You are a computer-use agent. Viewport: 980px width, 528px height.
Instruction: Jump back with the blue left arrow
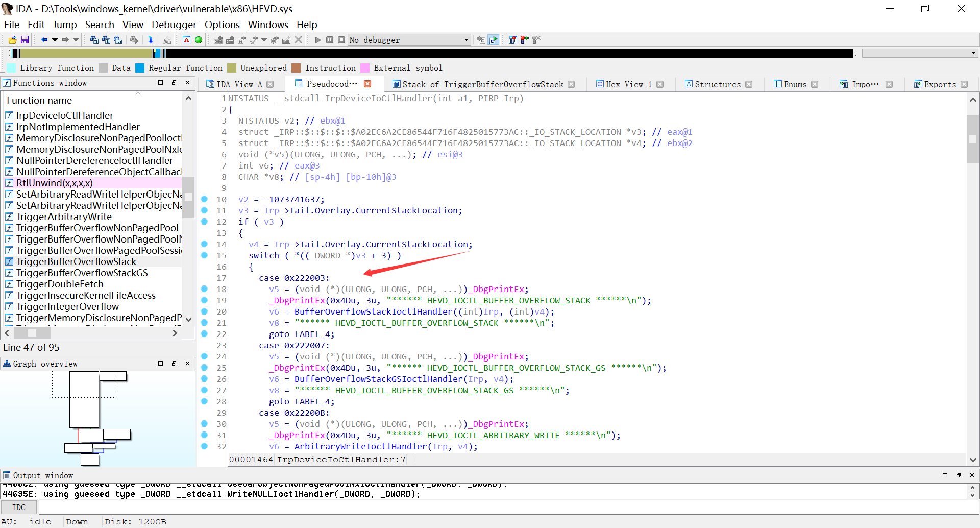pyautogui.click(x=44, y=40)
